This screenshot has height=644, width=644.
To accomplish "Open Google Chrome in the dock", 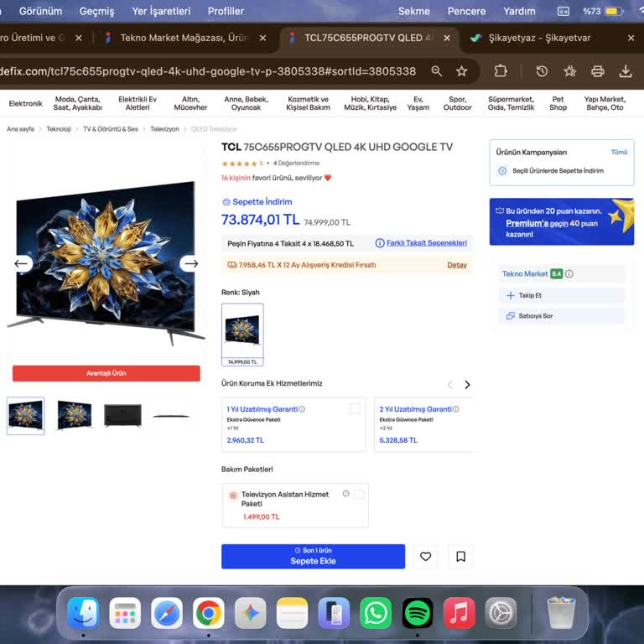I will point(209,613).
